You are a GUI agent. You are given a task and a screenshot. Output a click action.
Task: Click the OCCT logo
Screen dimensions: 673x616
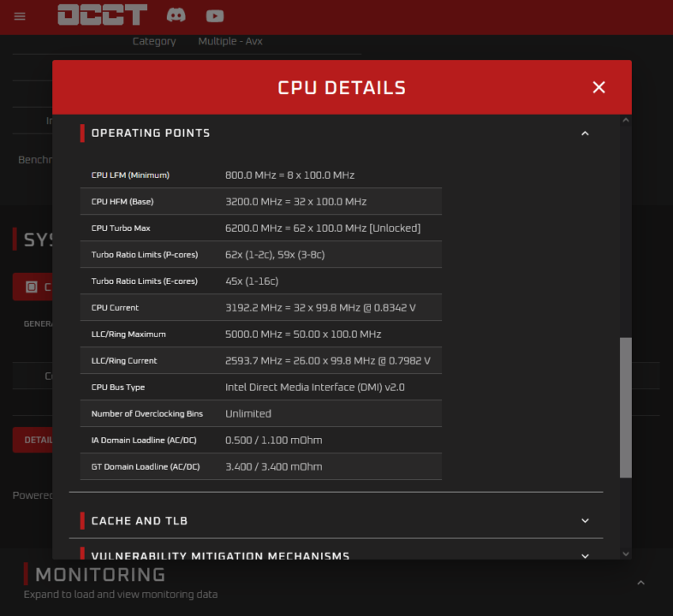(x=102, y=15)
